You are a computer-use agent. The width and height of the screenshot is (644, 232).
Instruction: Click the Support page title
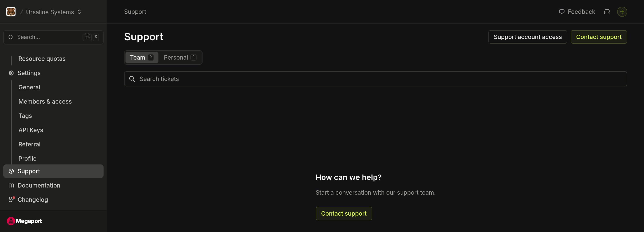pos(144,37)
